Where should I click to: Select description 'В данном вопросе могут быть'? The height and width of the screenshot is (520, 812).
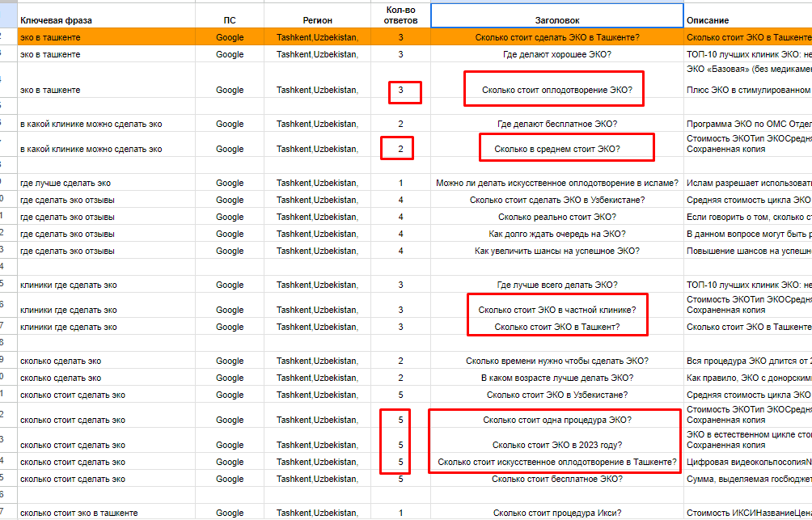(x=748, y=234)
